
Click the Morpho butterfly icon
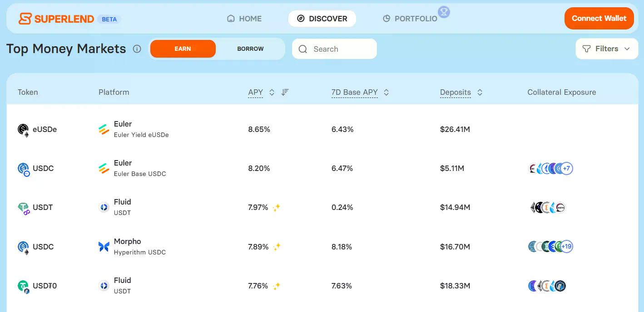click(104, 246)
